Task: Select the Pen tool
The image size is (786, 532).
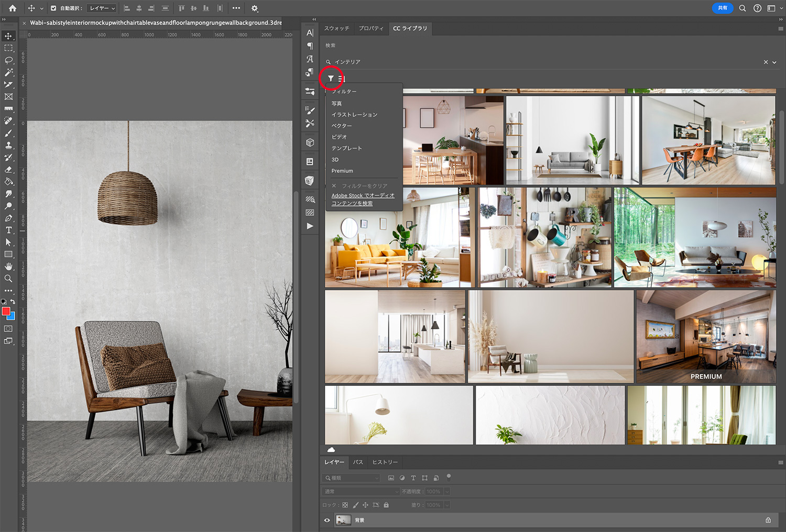Action: [x=8, y=218]
